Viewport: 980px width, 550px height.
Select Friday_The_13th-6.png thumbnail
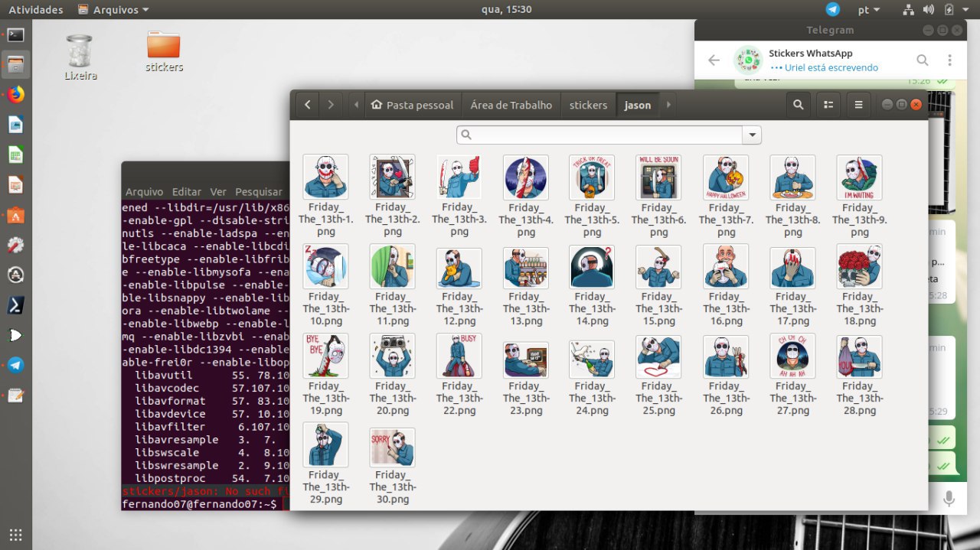click(658, 177)
